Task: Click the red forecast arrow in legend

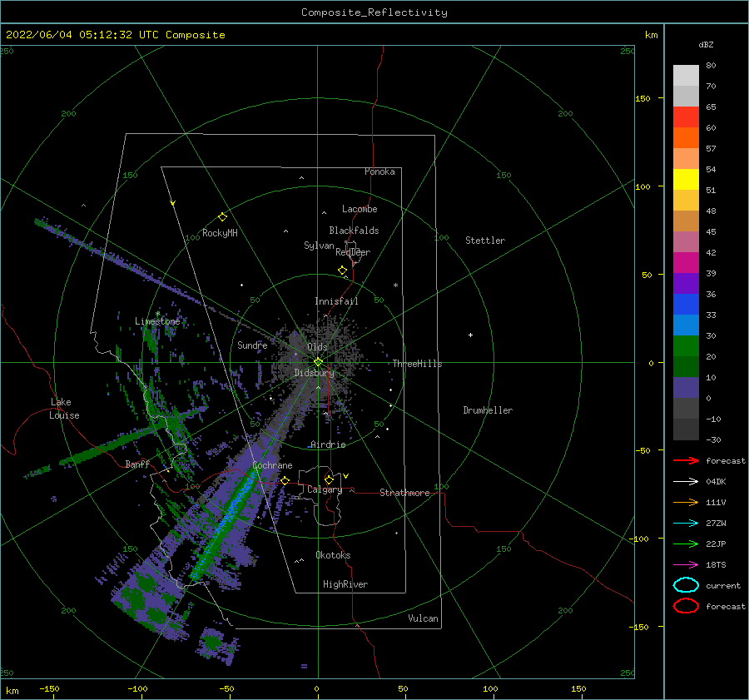Action: pos(686,460)
